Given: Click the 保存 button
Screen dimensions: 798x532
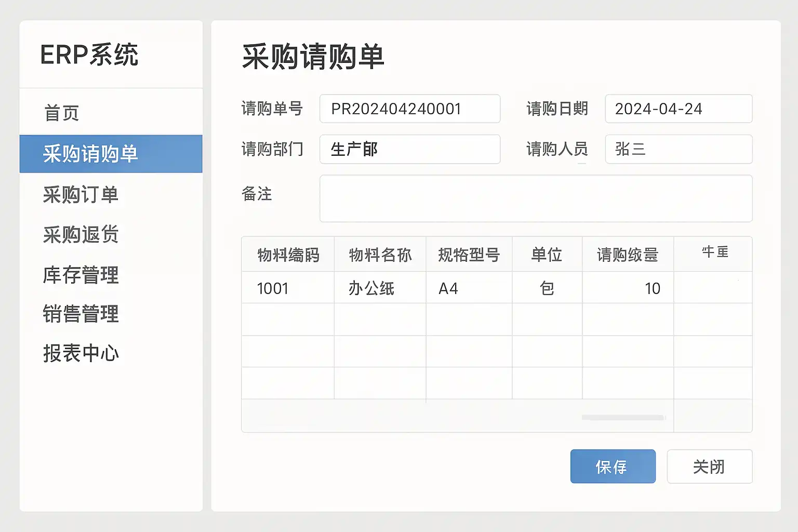Looking at the screenshot, I should click(613, 467).
